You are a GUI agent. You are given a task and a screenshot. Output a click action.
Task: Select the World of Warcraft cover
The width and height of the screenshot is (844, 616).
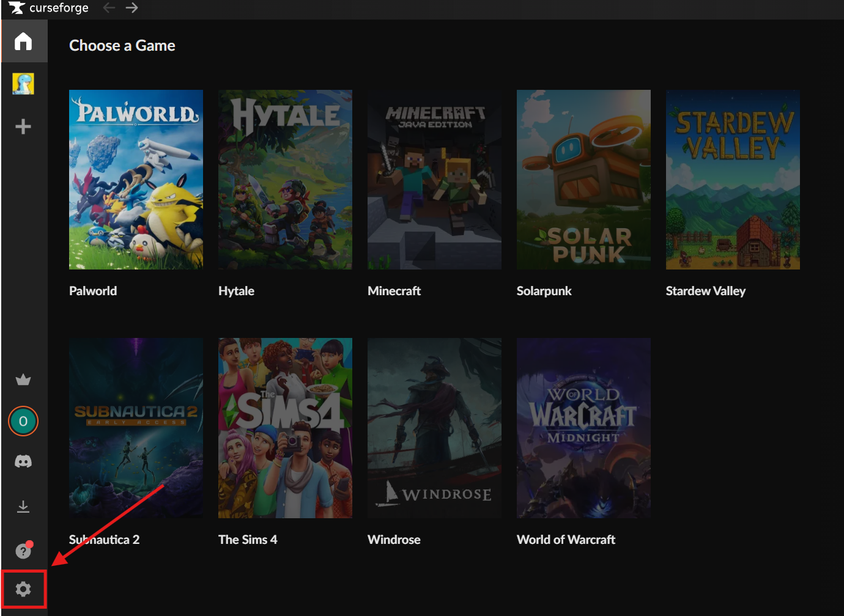pos(583,428)
